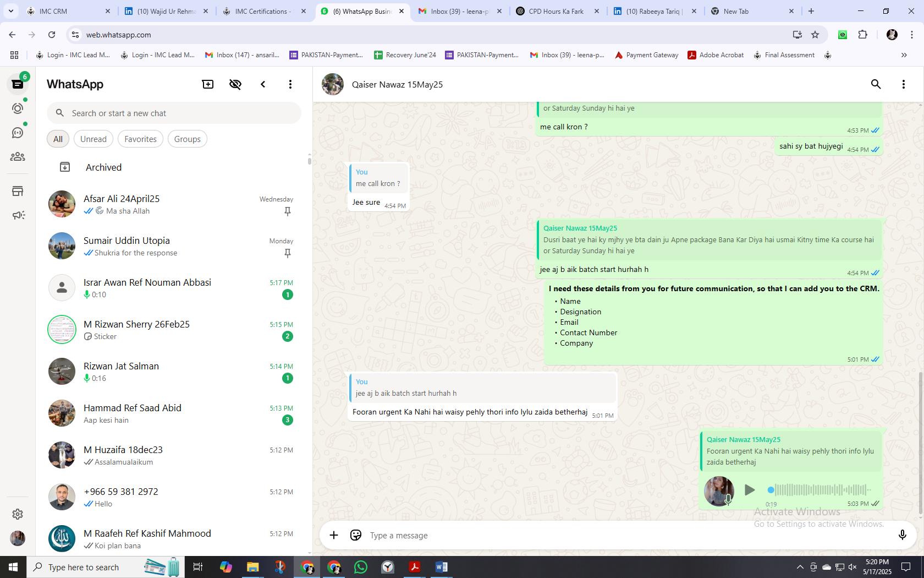Switch to CPD Hours Ka Fark tab
This screenshot has height=578, width=924.
556,11
